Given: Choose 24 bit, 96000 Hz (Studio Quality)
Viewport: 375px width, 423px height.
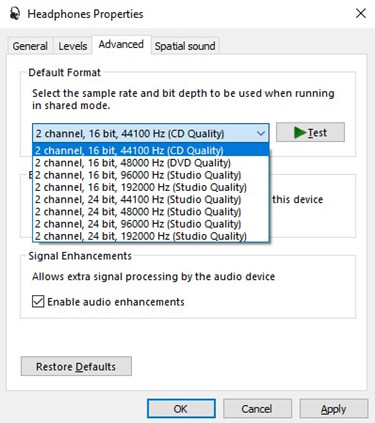Looking at the screenshot, I should coord(151,224).
